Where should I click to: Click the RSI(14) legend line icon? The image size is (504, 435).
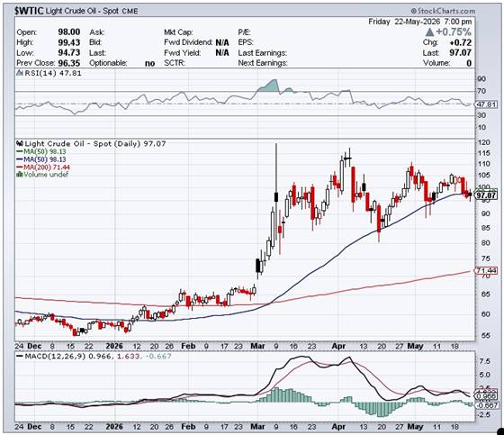[20, 73]
